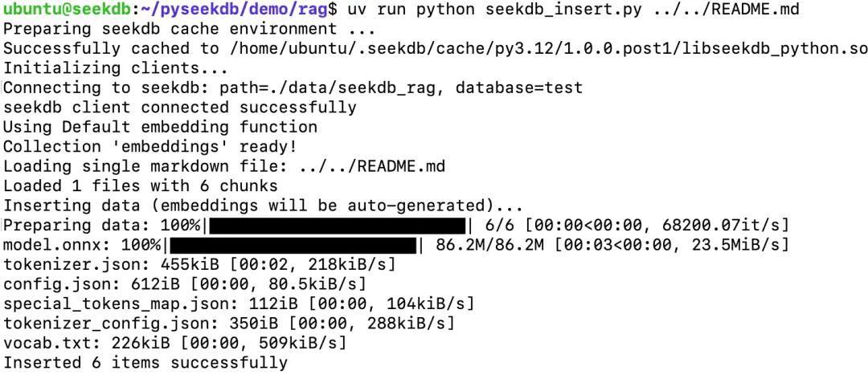Image resolution: width=868 pixels, height=379 pixels.
Task: Click the config.json download line
Action: coord(185,283)
